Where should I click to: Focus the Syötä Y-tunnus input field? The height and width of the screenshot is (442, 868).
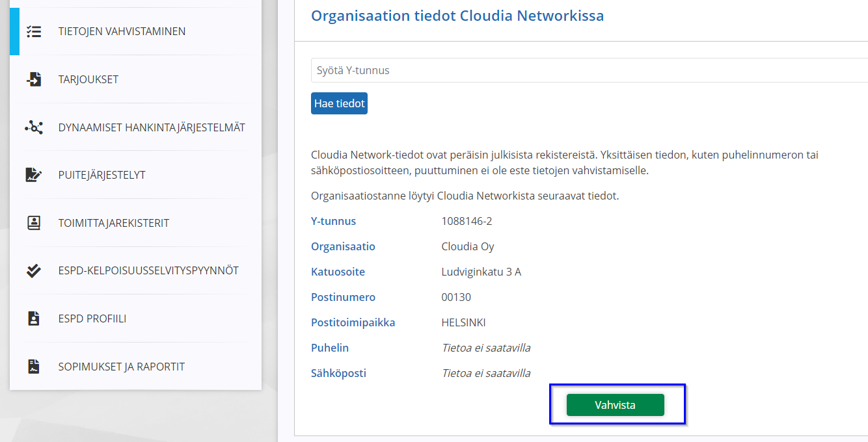pyautogui.click(x=590, y=70)
